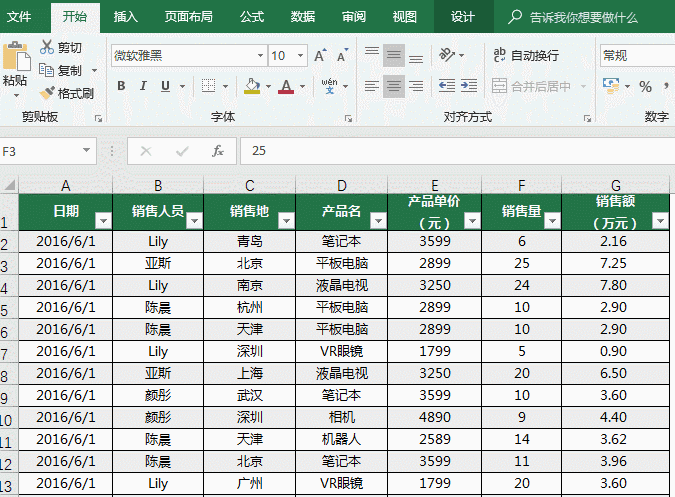This screenshot has height=497, width=675.
Task: Click the insert function fx icon
Action: click(x=218, y=151)
